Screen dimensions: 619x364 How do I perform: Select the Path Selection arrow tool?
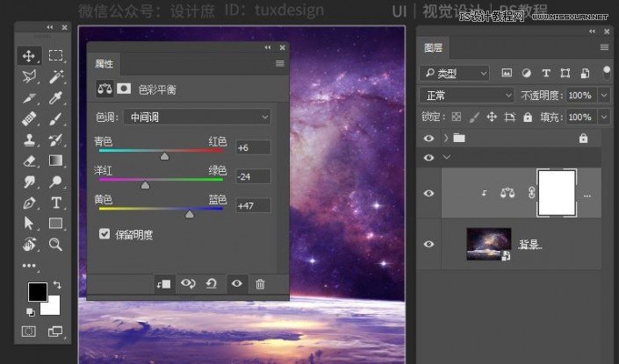tap(29, 224)
